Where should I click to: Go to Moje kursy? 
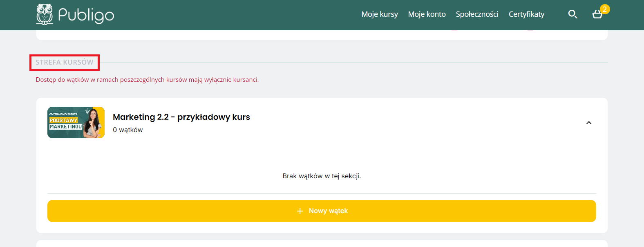(379, 14)
